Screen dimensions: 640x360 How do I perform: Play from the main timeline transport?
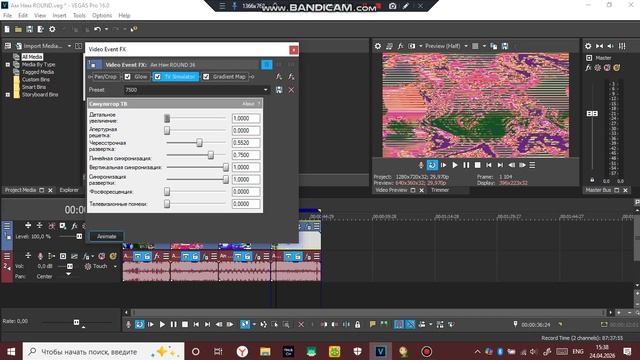pos(162,324)
